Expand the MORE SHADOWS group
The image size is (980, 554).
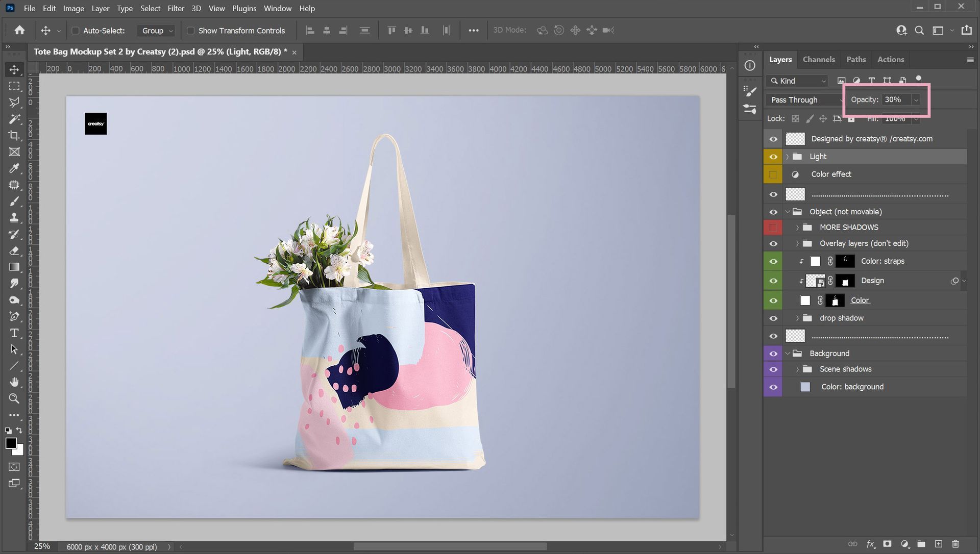tap(797, 228)
